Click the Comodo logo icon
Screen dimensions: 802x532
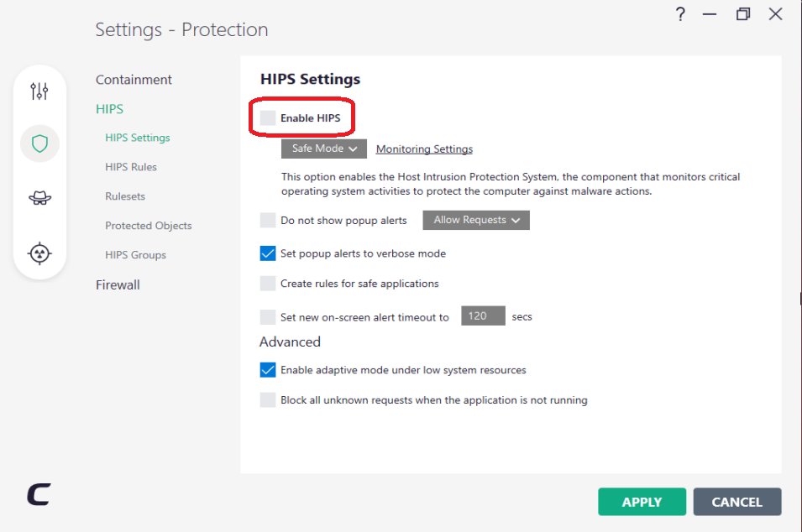coord(39,494)
